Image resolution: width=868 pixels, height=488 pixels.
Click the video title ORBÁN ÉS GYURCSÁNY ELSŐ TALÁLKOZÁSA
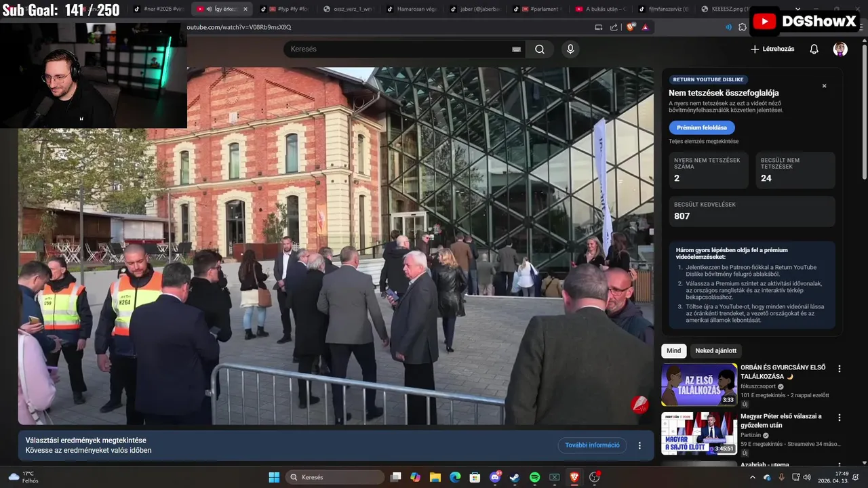tap(783, 371)
